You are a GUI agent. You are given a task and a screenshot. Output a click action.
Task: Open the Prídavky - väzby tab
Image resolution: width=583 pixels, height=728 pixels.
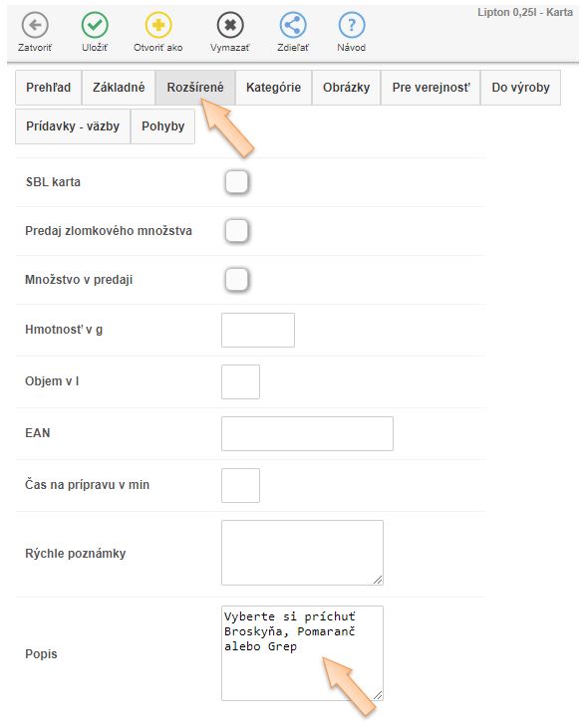coord(73,126)
